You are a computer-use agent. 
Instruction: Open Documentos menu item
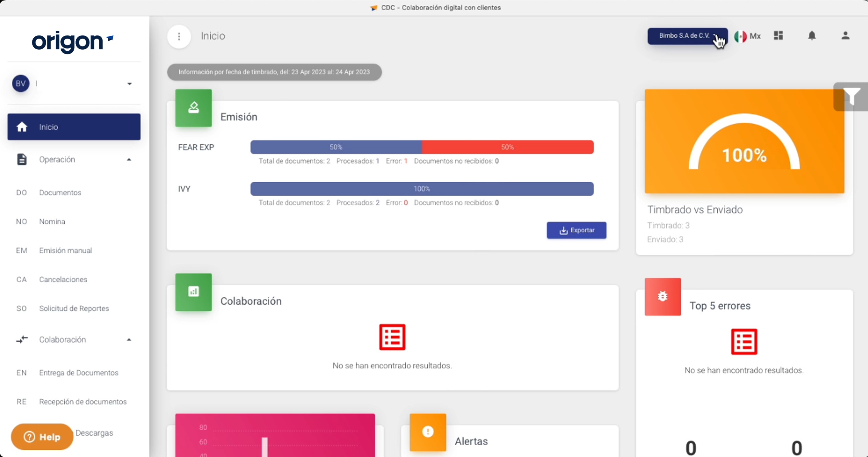(x=60, y=192)
